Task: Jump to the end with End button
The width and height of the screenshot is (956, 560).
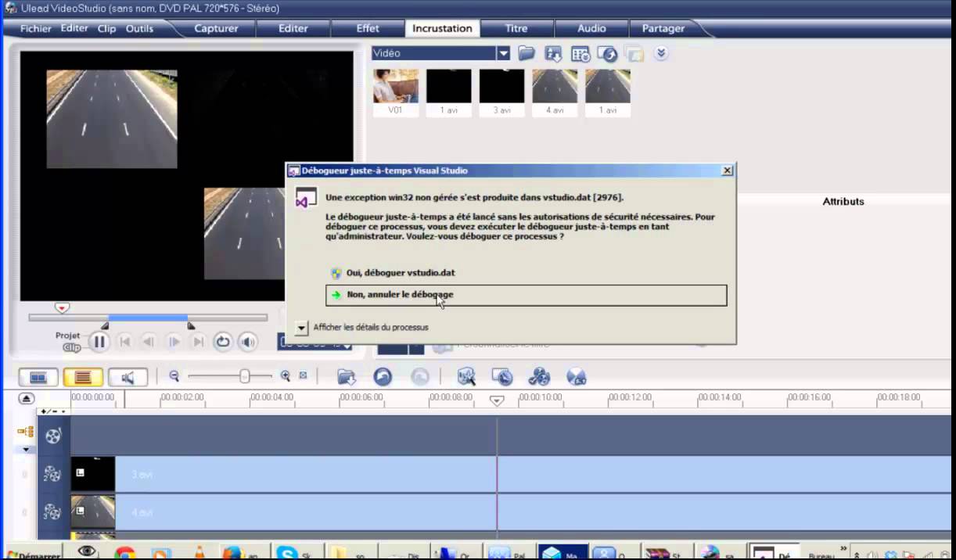Action: pyautogui.click(x=198, y=342)
